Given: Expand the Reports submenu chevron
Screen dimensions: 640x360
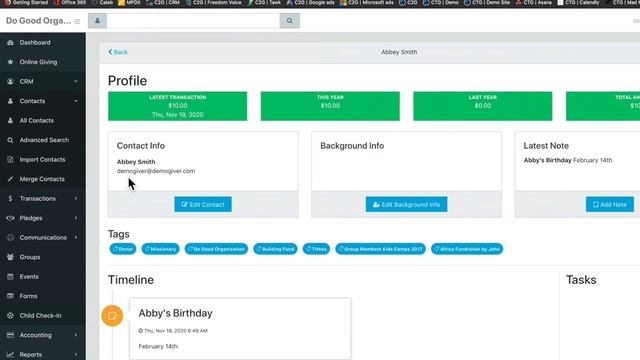Looking at the screenshot, I should 76,355.
